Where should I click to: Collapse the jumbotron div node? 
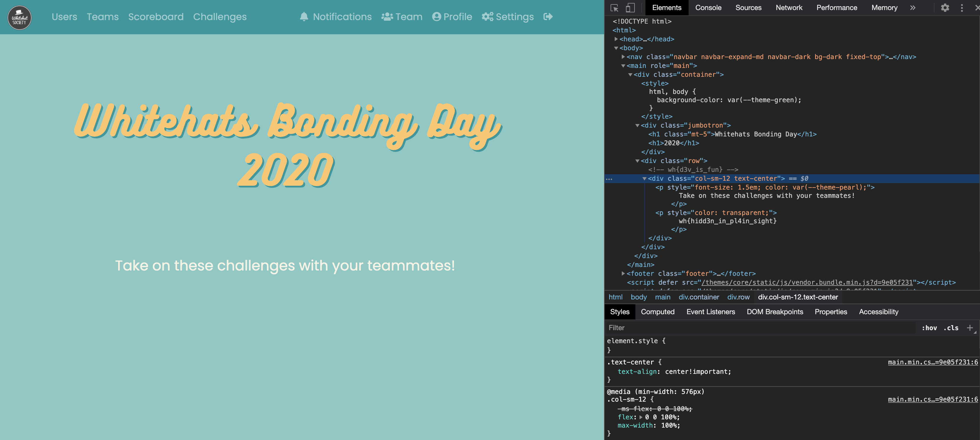[x=637, y=126]
